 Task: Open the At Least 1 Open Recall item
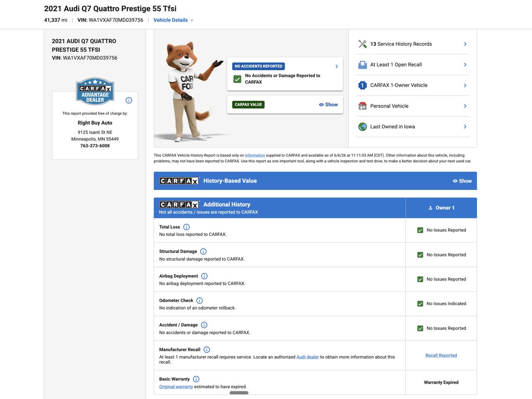(x=412, y=65)
